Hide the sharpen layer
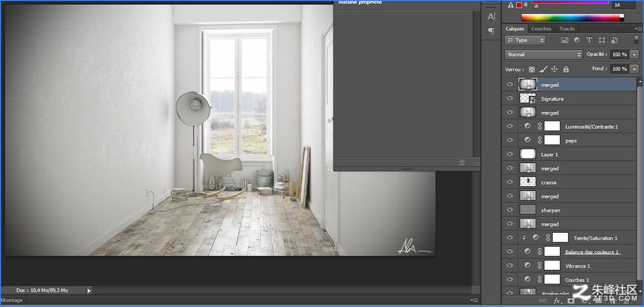 [x=510, y=210]
